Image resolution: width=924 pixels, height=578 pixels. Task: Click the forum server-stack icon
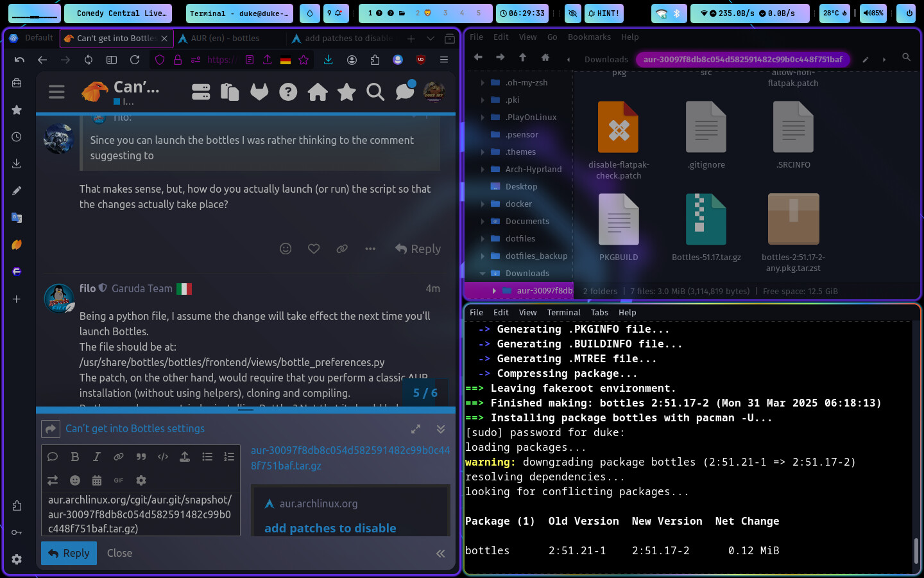pos(201,92)
